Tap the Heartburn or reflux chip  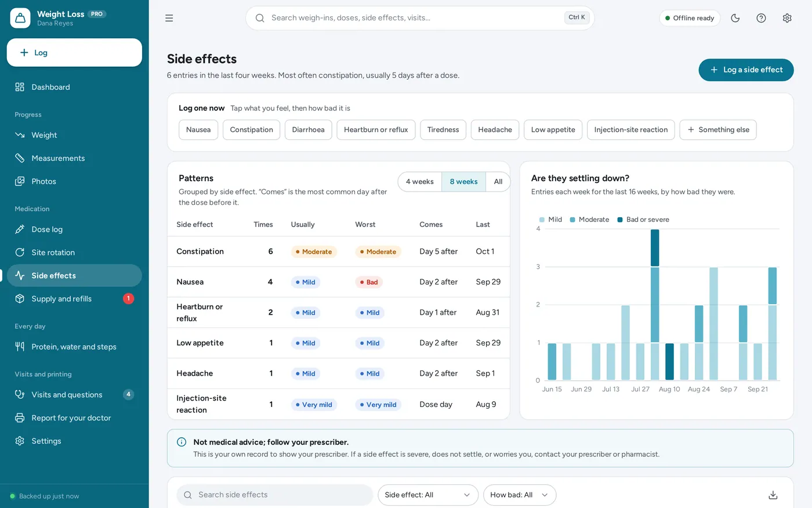coord(376,130)
